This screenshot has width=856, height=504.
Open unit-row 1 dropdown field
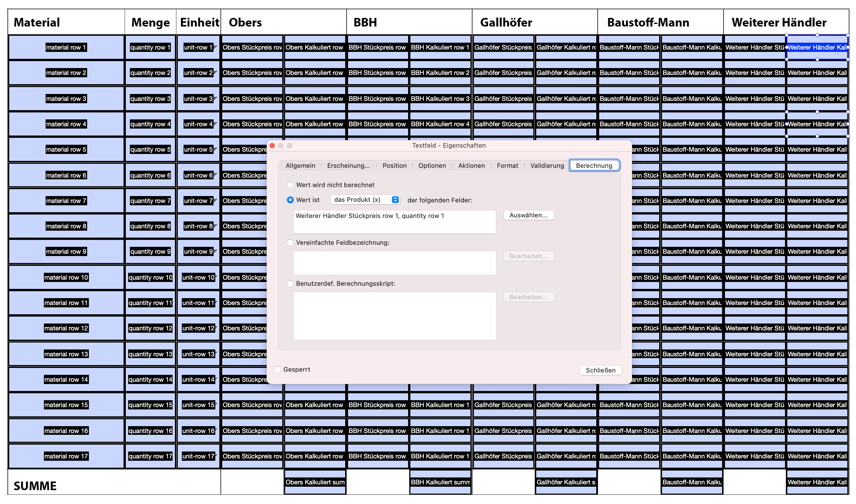tap(199, 48)
